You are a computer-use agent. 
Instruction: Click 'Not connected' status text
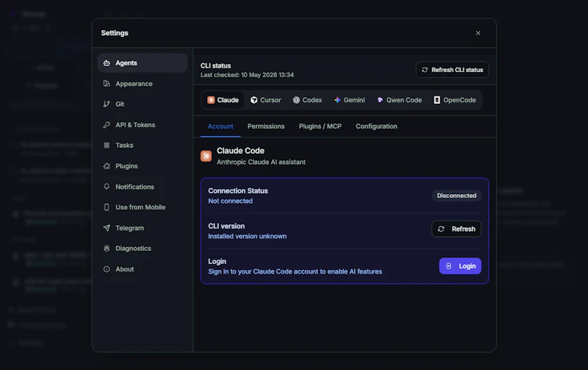pyautogui.click(x=230, y=201)
